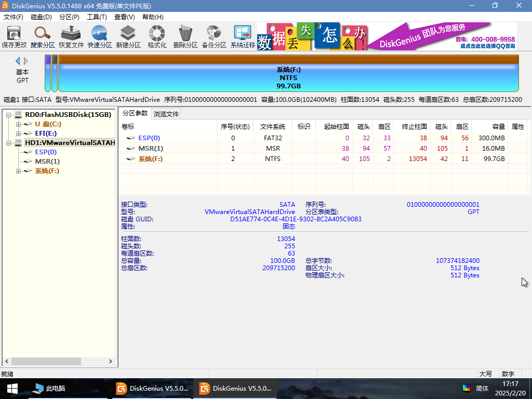Switch to first DiskGenius taskbar window

coord(152,389)
